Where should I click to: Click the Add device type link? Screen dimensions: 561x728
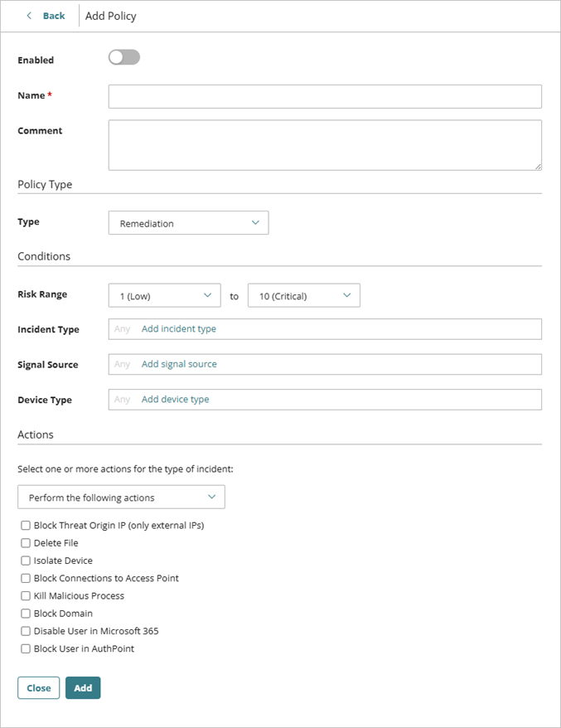click(175, 399)
